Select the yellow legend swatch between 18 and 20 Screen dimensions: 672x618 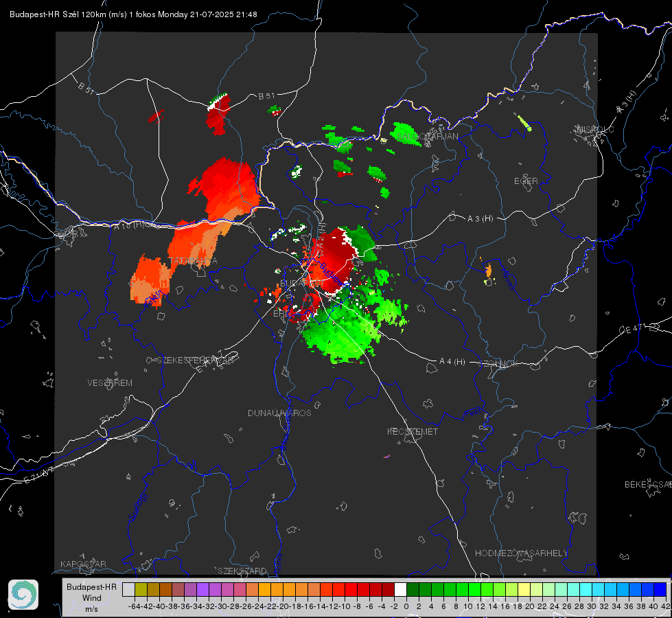[524, 589]
